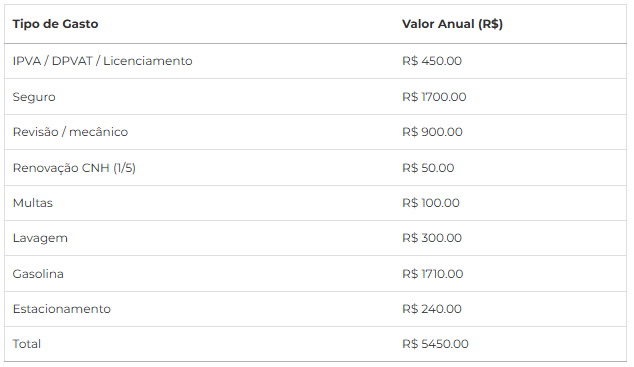The image size is (634, 367).
Task: Click the 'Seguro' row label
Action: pos(34,97)
